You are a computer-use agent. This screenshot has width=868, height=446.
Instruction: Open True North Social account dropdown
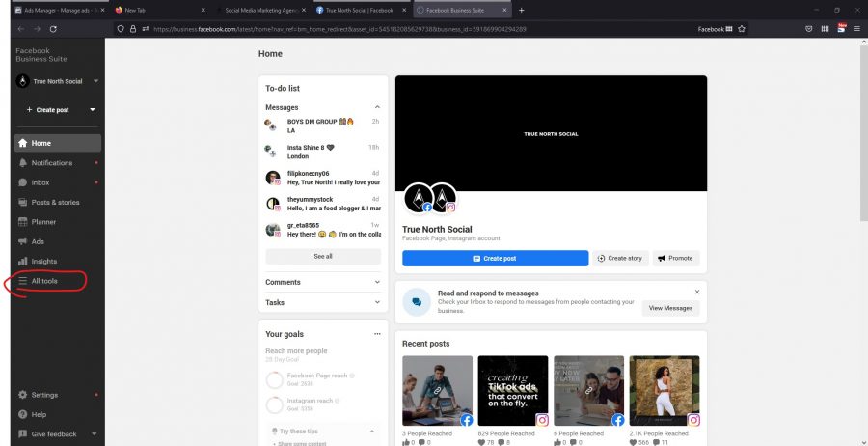tap(57, 82)
